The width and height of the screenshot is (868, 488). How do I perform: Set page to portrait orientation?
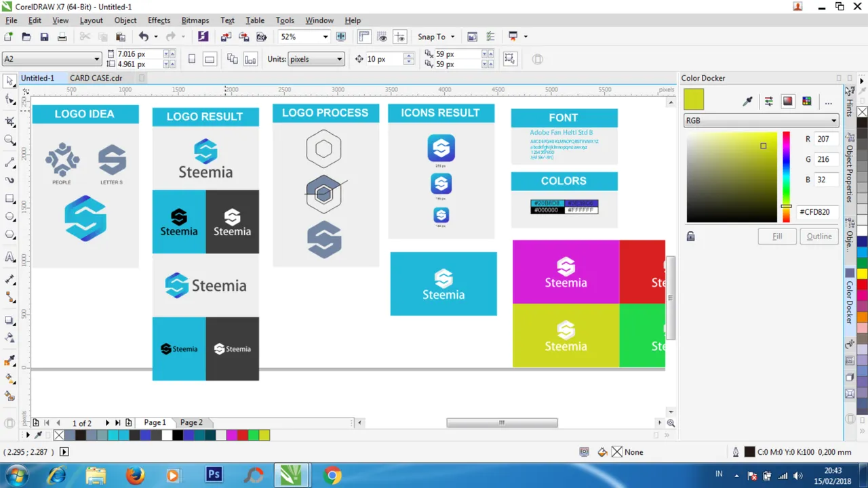point(192,59)
